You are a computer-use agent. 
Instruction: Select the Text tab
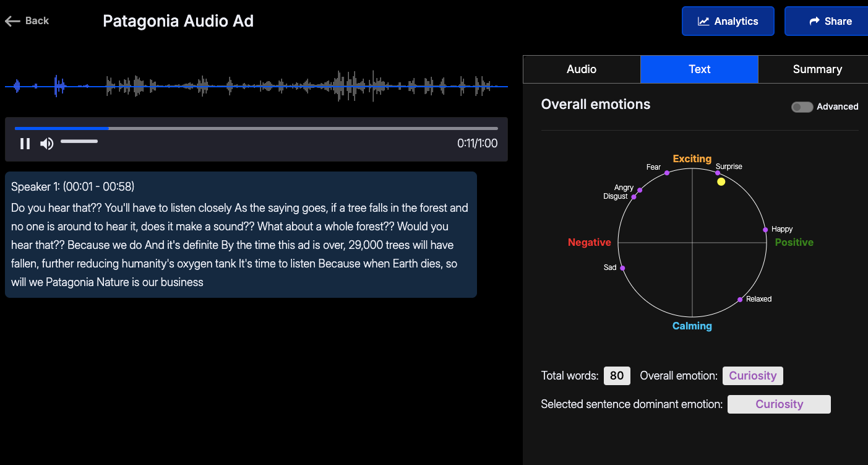click(699, 69)
